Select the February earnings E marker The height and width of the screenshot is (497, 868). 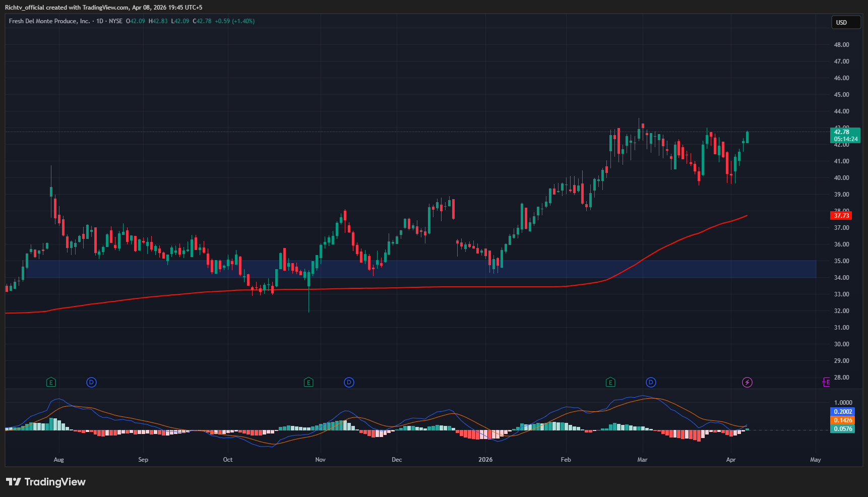click(610, 383)
